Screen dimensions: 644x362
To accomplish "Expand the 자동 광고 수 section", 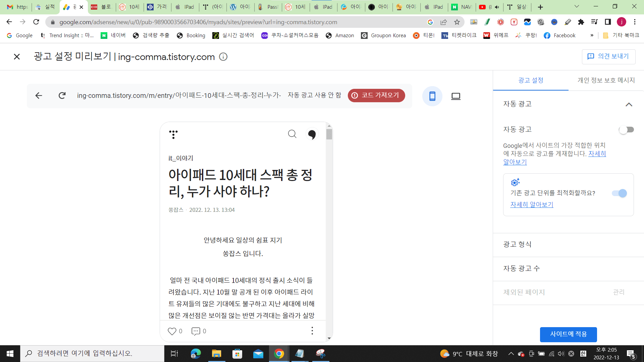I will (x=569, y=269).
